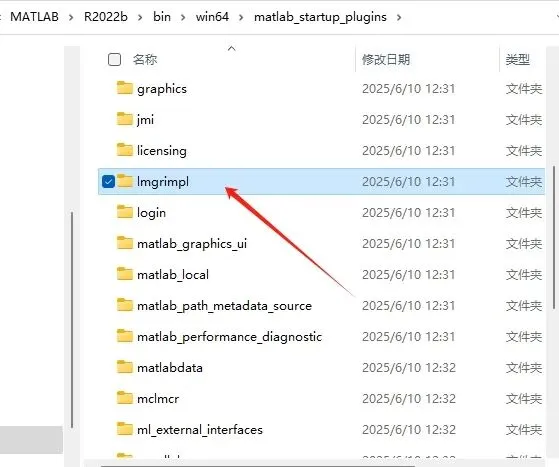
Task: Click the modified date of lmgrimpl
Action: click(409, 181)
